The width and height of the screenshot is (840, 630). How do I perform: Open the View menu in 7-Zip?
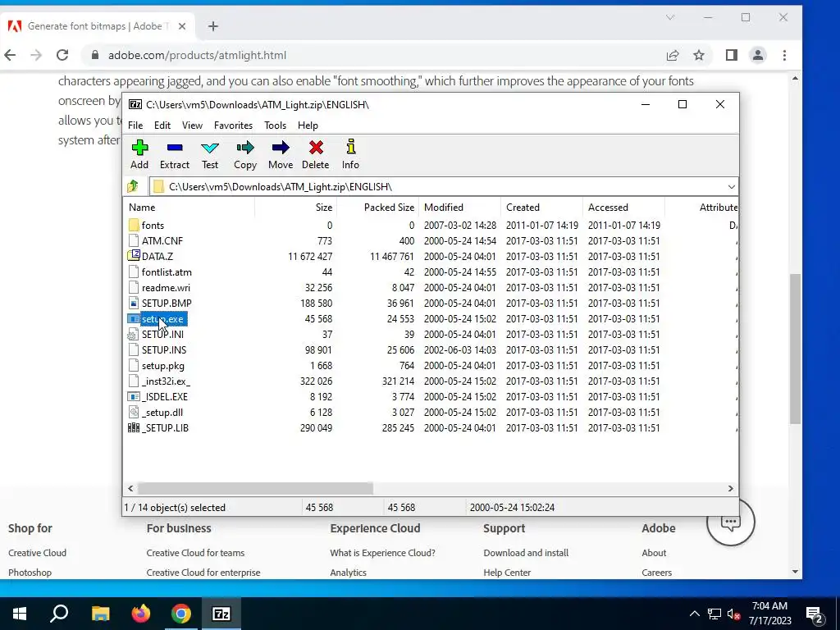coord(192,126)
